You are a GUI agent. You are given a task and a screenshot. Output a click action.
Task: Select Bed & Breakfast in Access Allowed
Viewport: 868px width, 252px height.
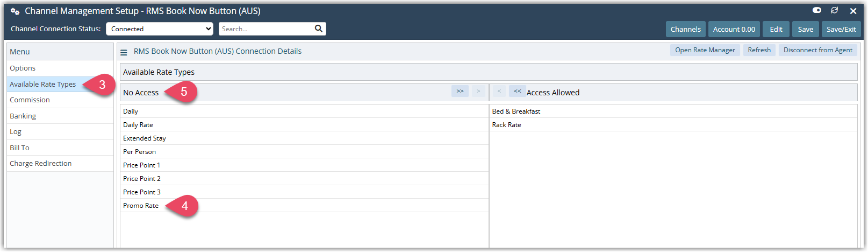(x=673, y=111)
